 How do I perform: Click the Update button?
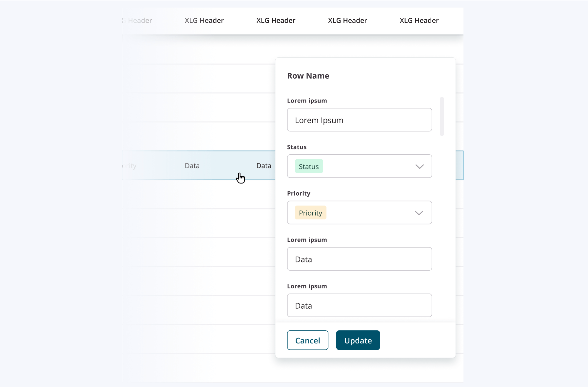point(358,340)
